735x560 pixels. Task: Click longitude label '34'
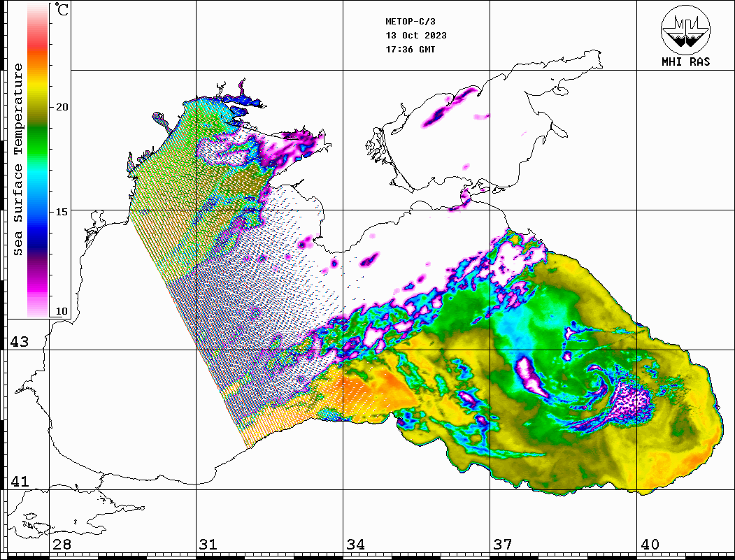(x=355, y=544)
